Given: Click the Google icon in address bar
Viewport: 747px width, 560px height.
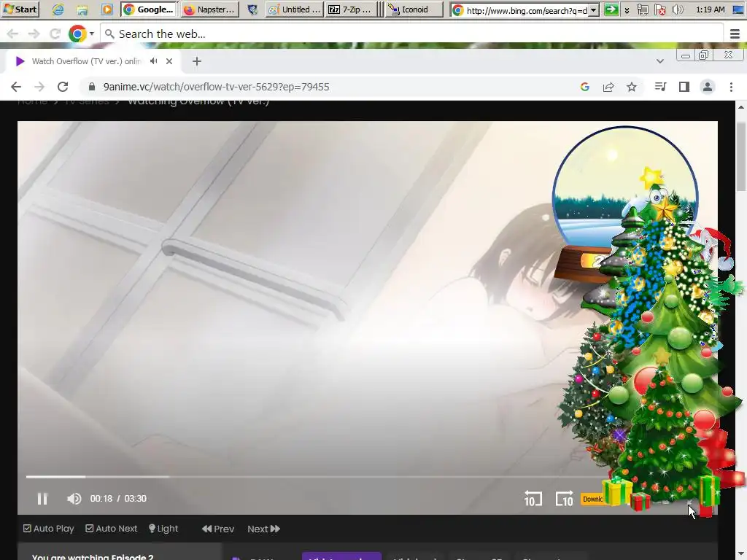Looking at the screenshot, I should click(x=585, y=87).
